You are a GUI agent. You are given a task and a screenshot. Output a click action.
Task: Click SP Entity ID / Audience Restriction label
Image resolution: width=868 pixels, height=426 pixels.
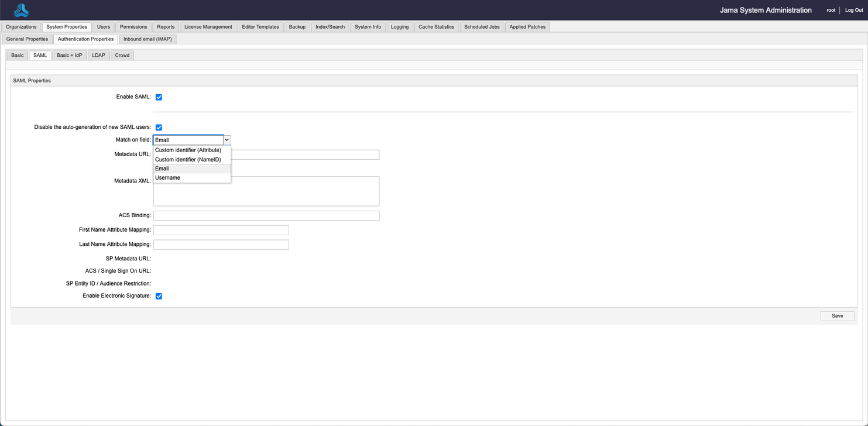pyautogui.click(x=108, y=283)
